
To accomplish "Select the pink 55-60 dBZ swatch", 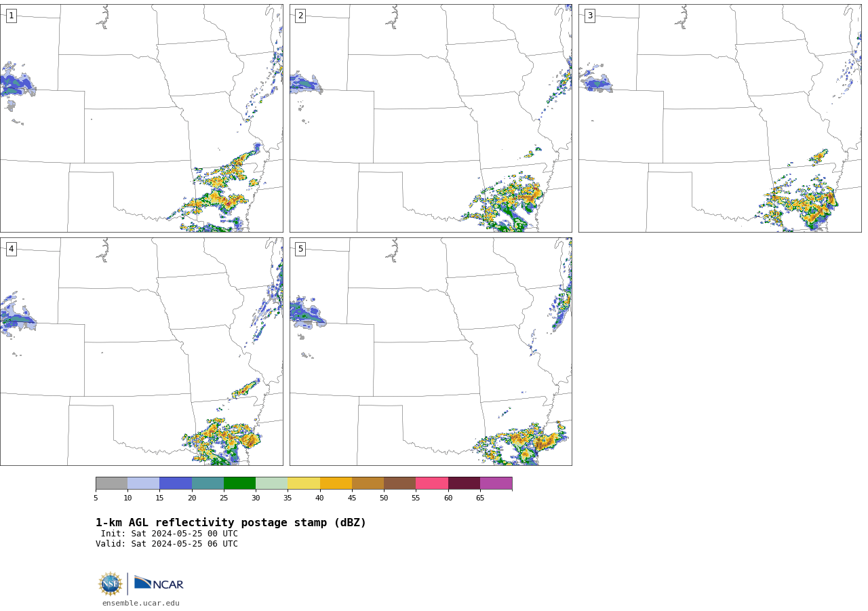I will [x=432, y=483].
